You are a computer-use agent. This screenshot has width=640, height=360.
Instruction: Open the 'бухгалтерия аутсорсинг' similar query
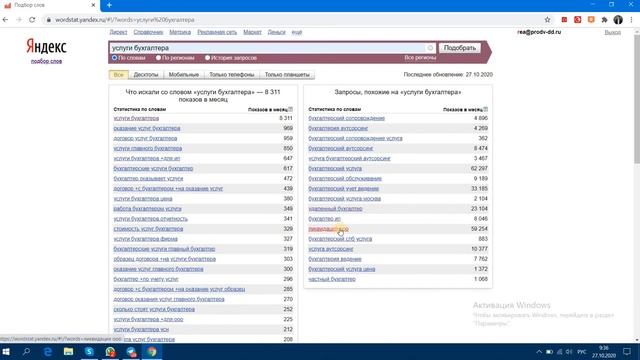[x=338, y=128]
